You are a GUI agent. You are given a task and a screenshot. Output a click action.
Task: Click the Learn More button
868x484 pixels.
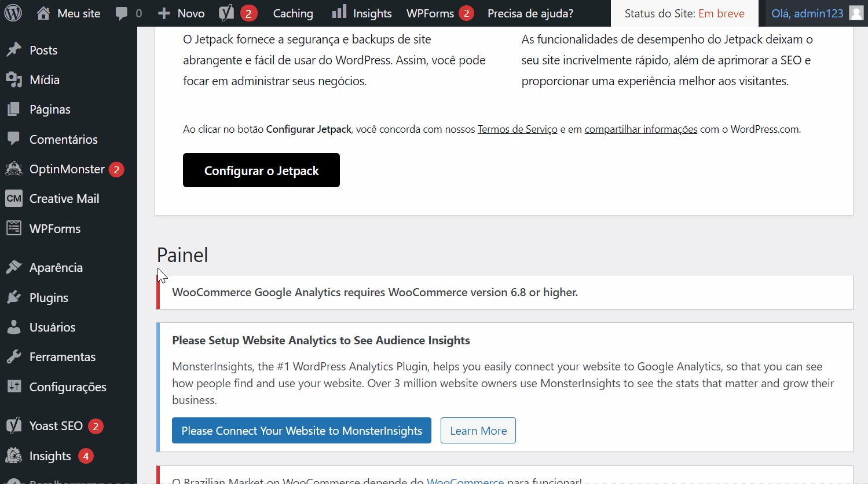[x=478, y=430]
